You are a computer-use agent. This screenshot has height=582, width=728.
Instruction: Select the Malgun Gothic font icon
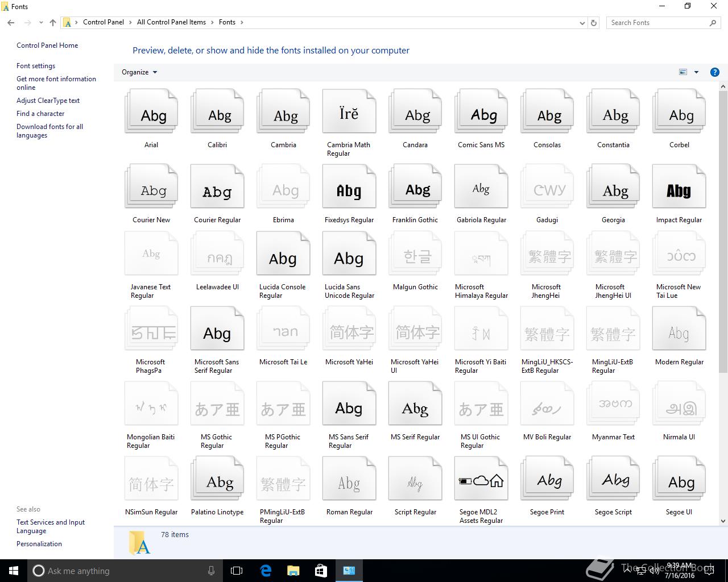[x=415, y=253]
